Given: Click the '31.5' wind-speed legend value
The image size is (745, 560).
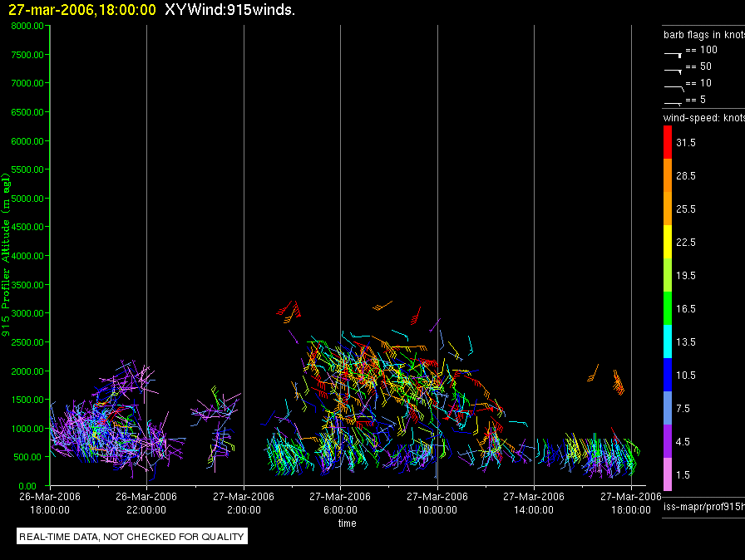Looking at the screenshot, I should [x=686, y=143].
